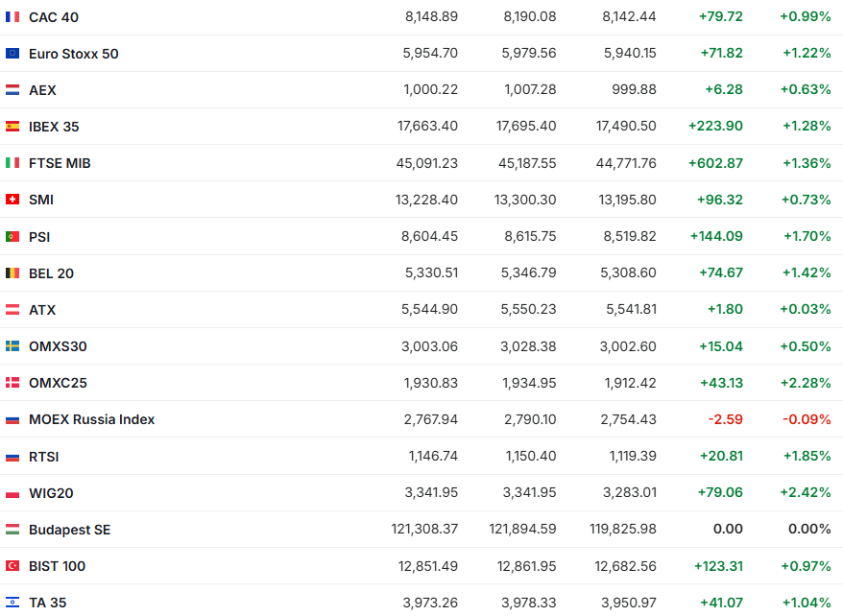Click the Belgium flag icon next to BEL 20
843x616 pixels.
pyautogui.click(x=12, y=273)
